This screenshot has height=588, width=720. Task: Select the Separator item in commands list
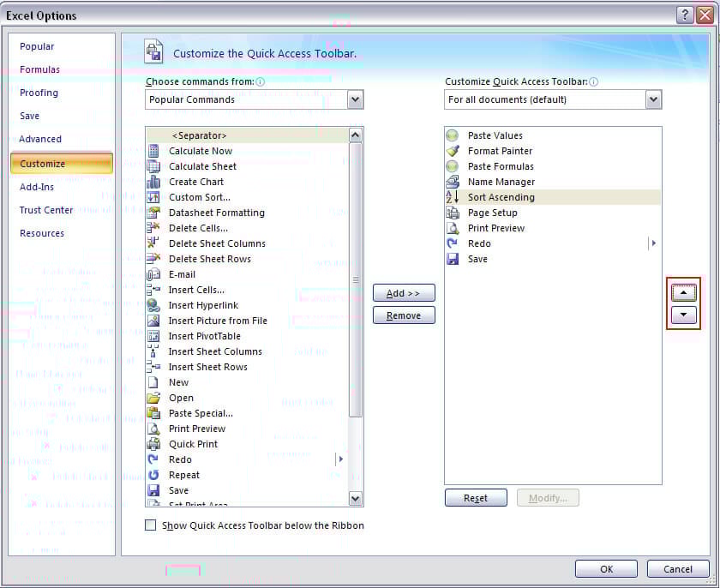click(x=199, y=135)
